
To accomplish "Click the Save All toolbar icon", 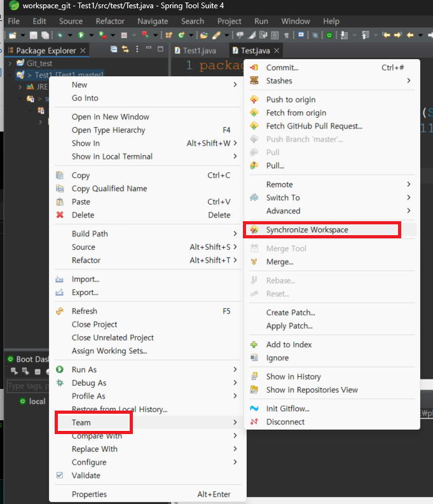I will (x=45, y=35).
